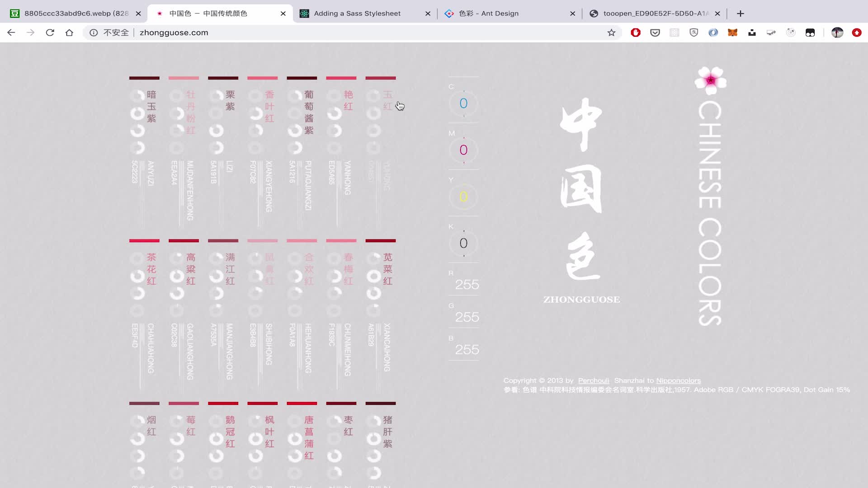Reload the page with the refresh icon
This screenshot has height=488, width=868.
(50, 33)
